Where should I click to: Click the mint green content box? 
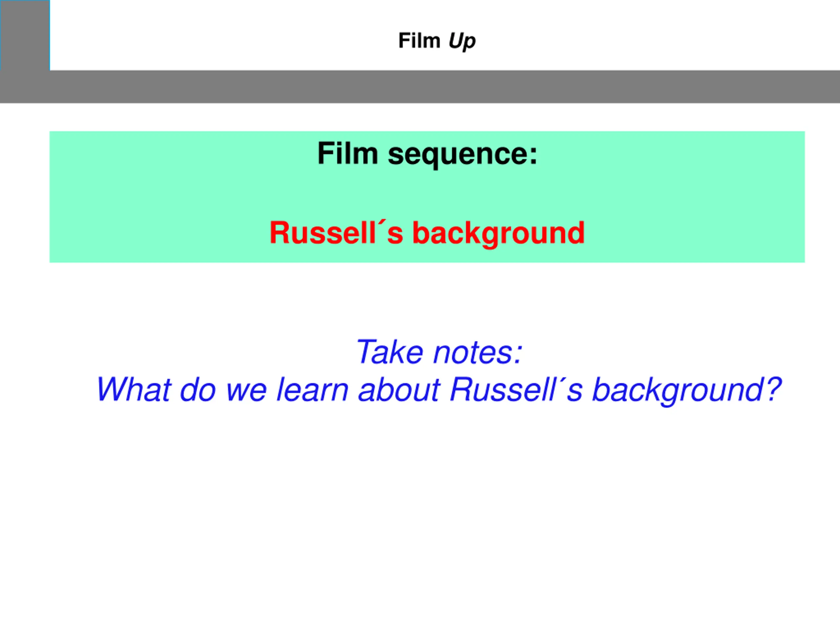click(427, 197)
